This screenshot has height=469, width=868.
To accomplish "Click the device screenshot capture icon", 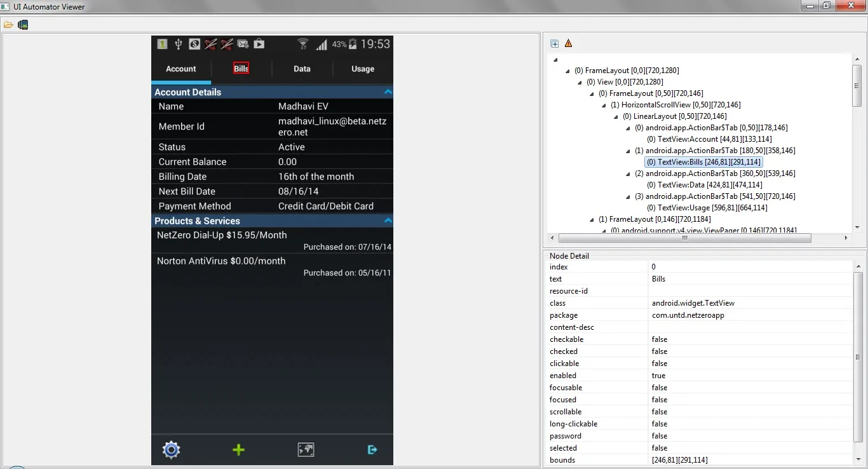I will coord(23,25).
